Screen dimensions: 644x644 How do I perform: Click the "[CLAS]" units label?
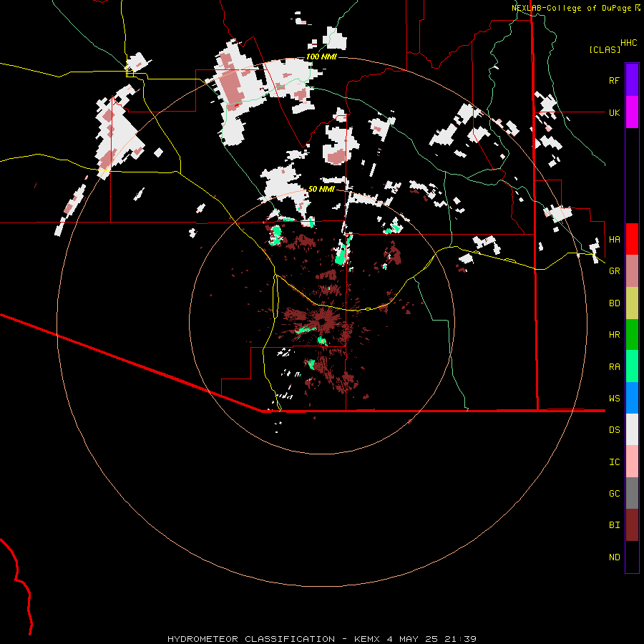tap(605, 50)
